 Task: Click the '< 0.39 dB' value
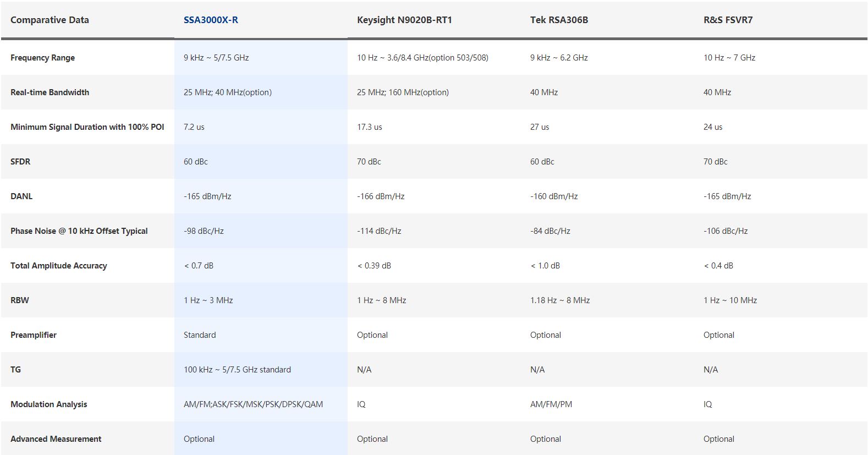pos(374,266)
